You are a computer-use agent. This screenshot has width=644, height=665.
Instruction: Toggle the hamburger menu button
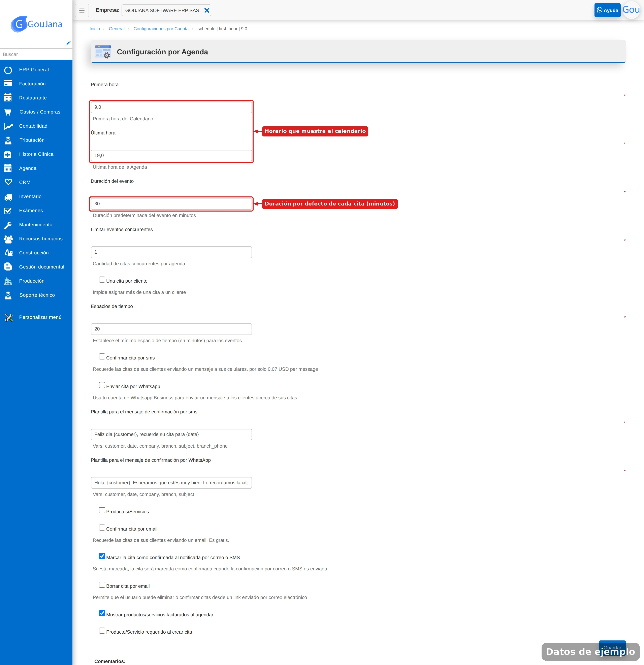[x=82, y=10]
